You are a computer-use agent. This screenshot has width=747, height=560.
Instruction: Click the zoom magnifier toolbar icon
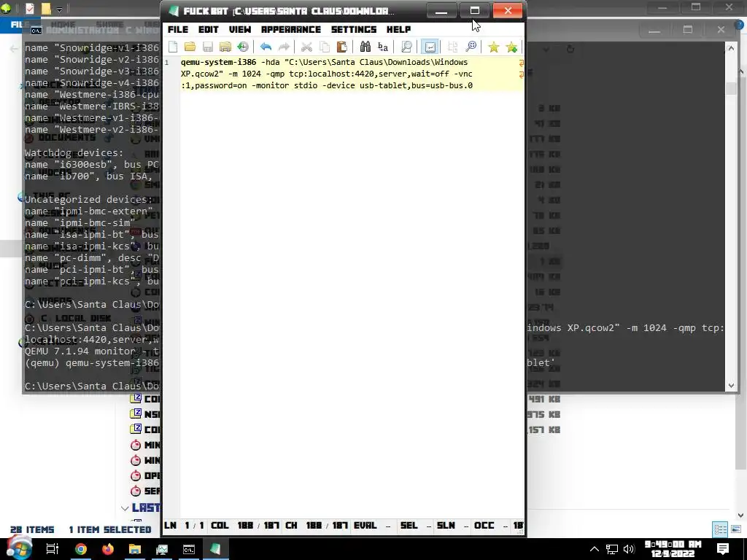pos(471,47)
